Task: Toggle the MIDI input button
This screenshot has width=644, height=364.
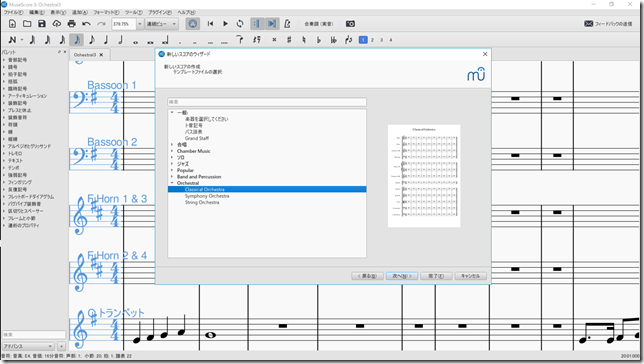Action: 193,24
